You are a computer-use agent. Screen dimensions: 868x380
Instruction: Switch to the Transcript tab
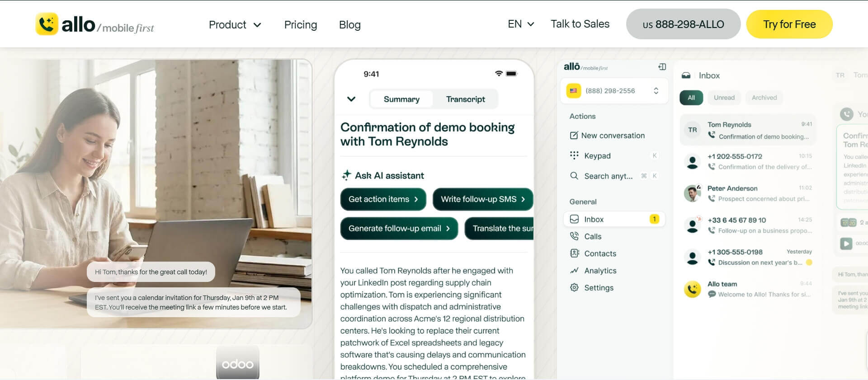pyautogui.click(x=465, y=99)
